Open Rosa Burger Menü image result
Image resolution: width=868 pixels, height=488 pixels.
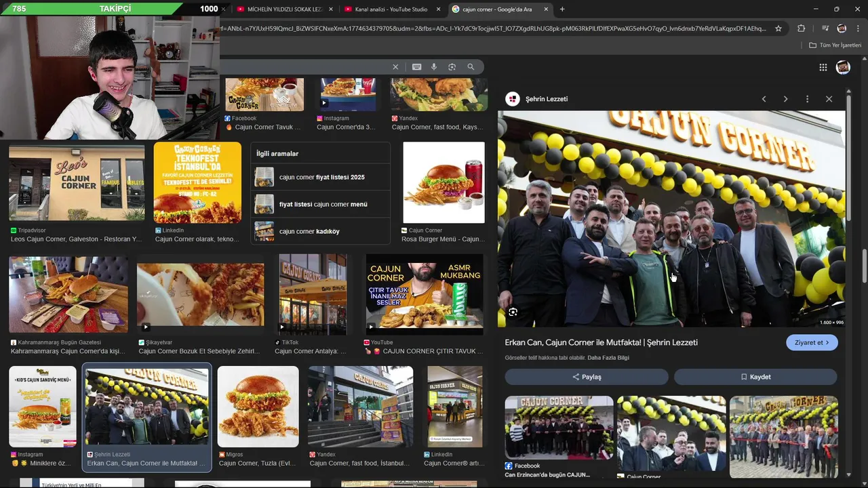pyautogui.click(x=443, y=182)
